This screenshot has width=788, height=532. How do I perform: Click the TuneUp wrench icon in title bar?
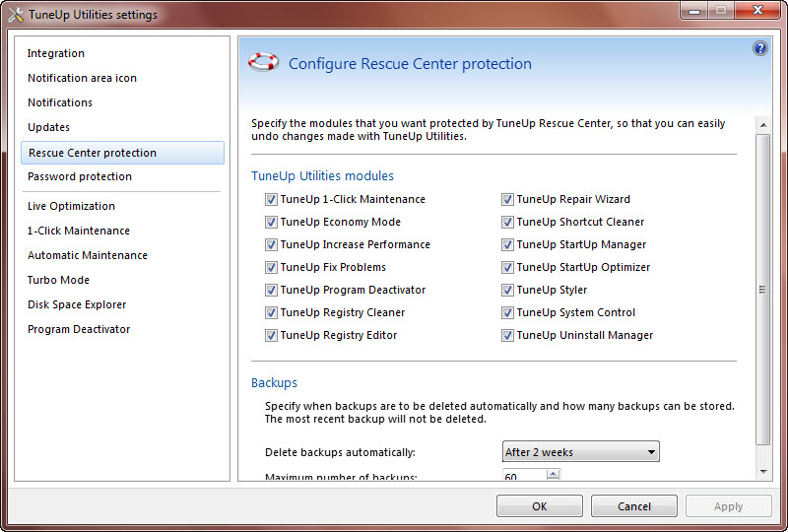[x=16, y=15]
